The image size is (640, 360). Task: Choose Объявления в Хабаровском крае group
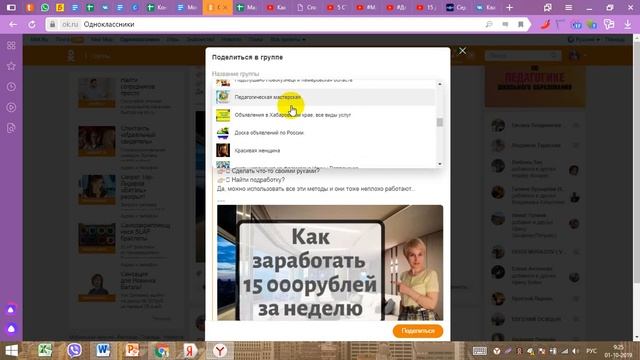coord(325,115)
